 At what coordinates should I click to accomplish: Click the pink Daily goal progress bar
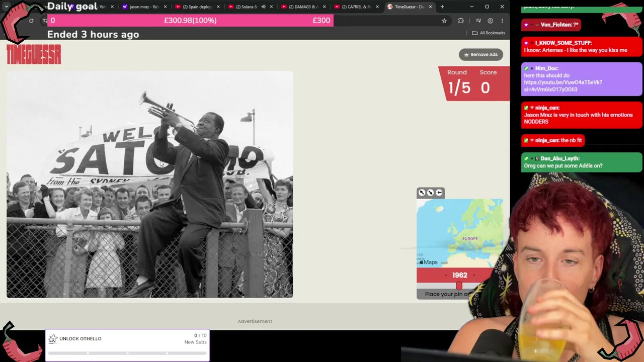coord(190,20)
